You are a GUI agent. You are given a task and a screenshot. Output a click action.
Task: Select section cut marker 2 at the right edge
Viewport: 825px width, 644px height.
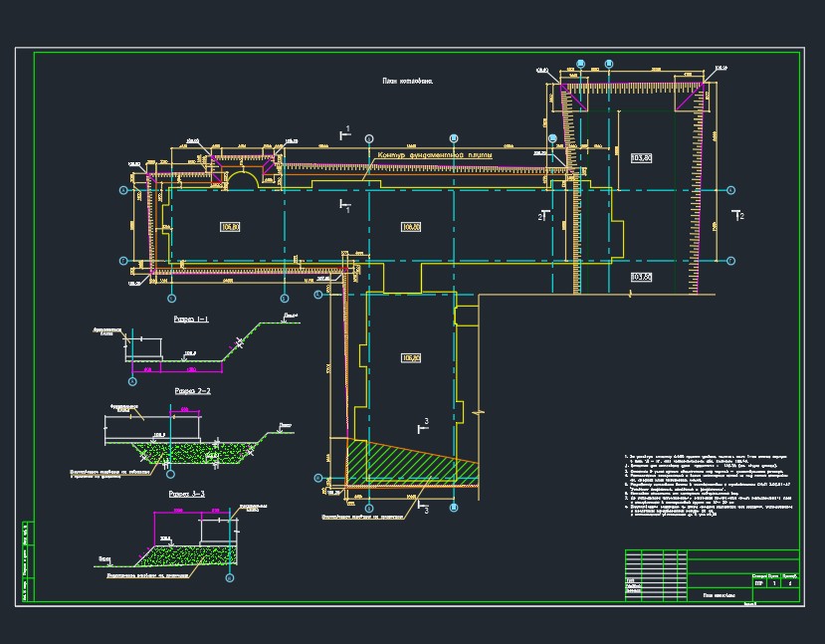pos(738,215)
